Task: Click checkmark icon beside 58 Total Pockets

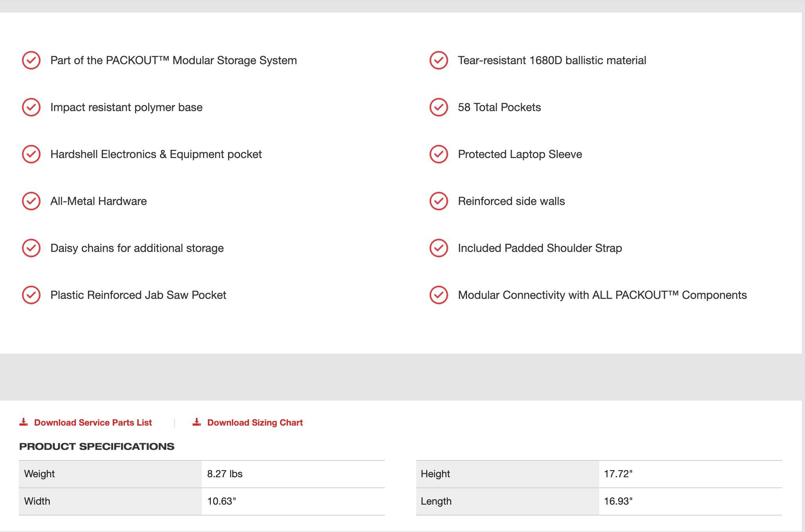Action: 439,107
